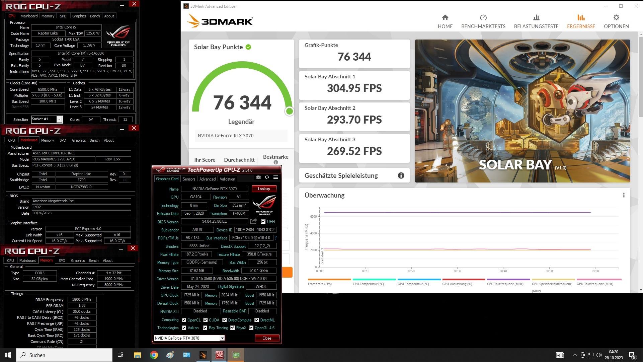This screenshot has width=644, height=362.
Task: Click the Bus Interface question mark
Action: [276, 238]
